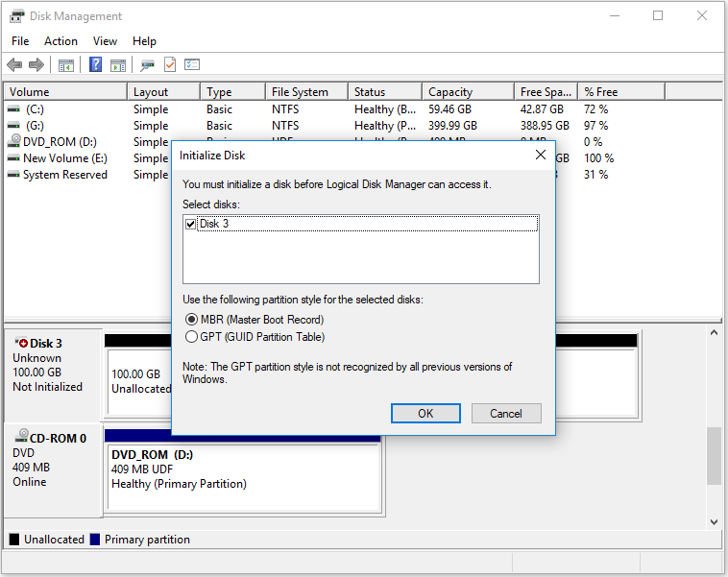Sort by the Volume column header

point(65,92)
